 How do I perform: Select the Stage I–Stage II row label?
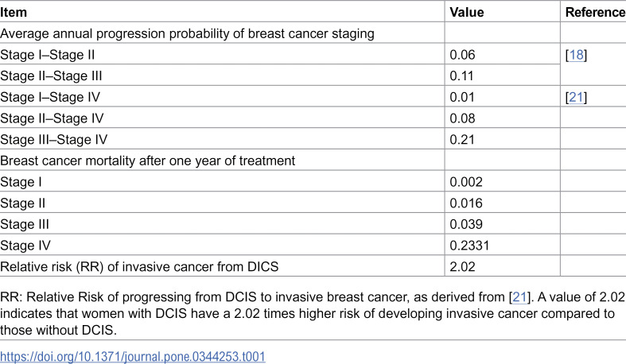48,55
